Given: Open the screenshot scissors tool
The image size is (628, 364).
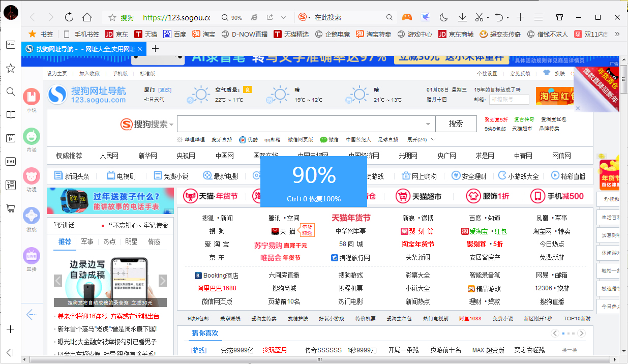Looking at the screenshot, I should 478,17.
